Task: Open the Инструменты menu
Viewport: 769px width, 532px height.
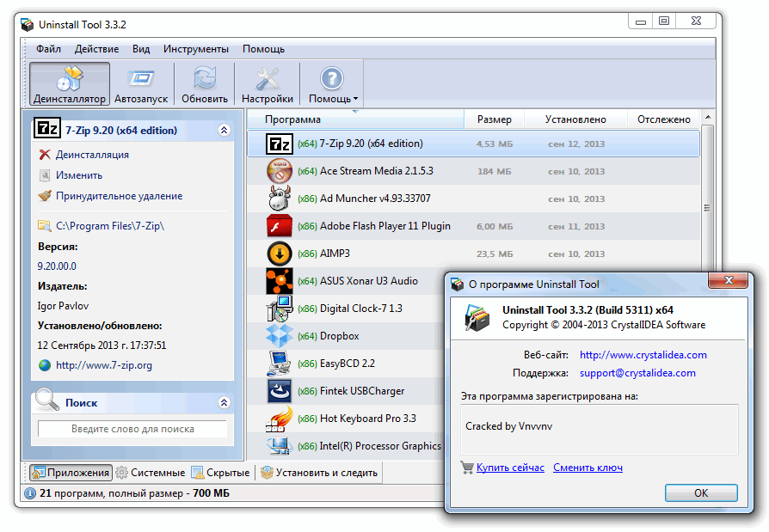Action: click(195, 49)
